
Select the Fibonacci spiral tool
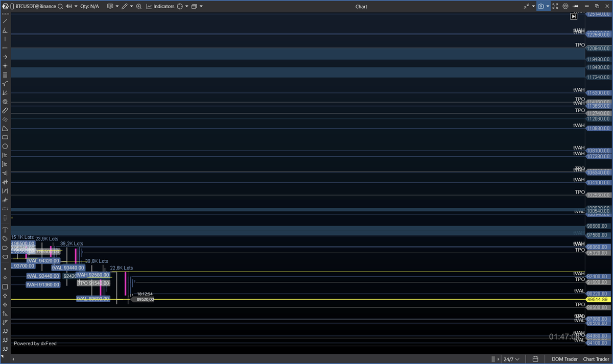pos(5,102)
